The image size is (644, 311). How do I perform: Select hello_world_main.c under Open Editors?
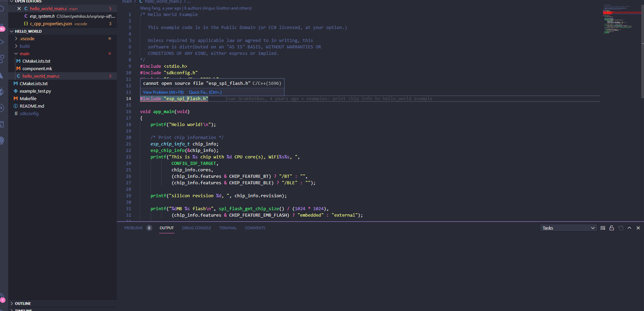pyautogui.click(x=63, y=9)
